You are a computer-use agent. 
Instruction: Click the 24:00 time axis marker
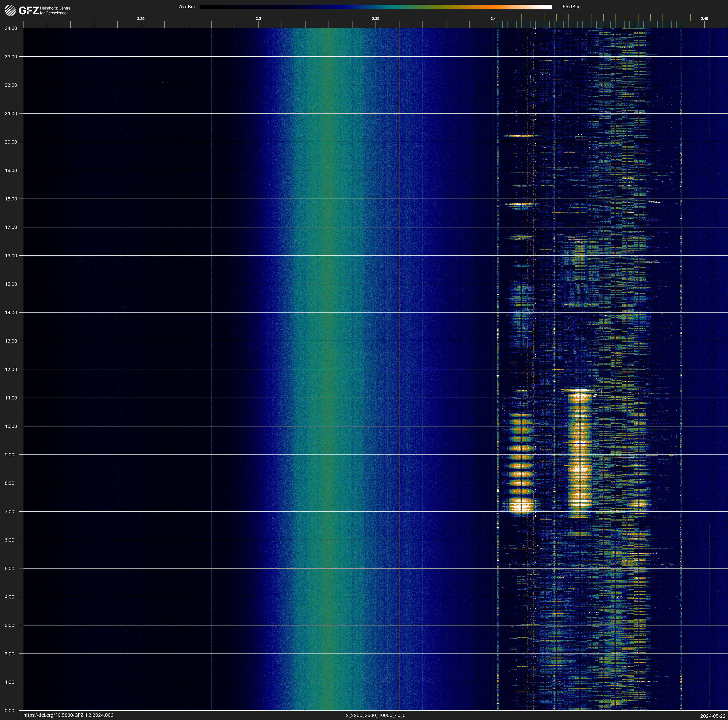point(11,28)
